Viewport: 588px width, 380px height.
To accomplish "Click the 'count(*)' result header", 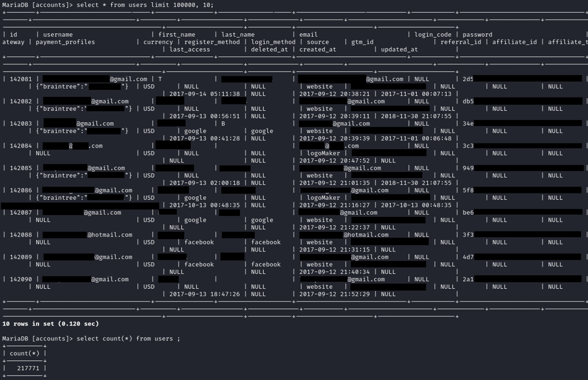I will [x=24, y=354].
